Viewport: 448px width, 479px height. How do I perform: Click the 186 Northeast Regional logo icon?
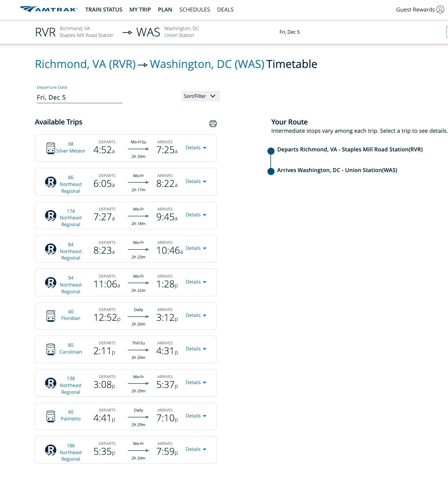(x=51, y=450)
